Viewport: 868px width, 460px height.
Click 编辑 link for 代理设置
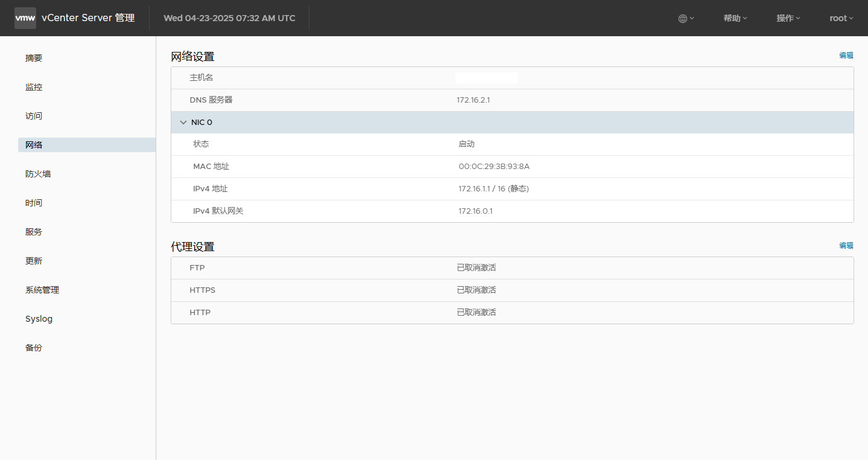click(x=846, y=246)
